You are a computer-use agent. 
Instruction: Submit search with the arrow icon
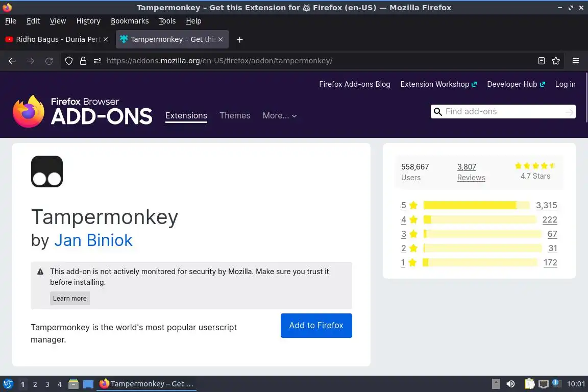coord(569,112)
